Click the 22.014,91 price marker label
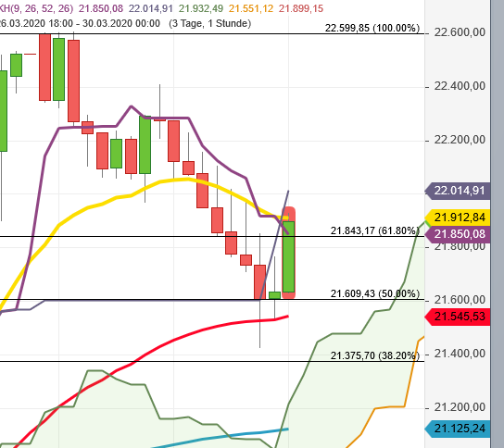 click(x=458, y=191)
